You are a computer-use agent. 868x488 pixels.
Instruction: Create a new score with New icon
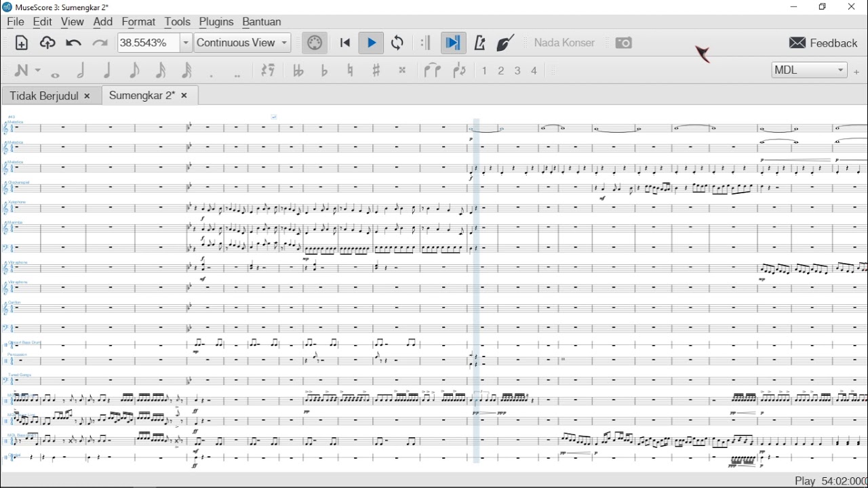(21, 43)
